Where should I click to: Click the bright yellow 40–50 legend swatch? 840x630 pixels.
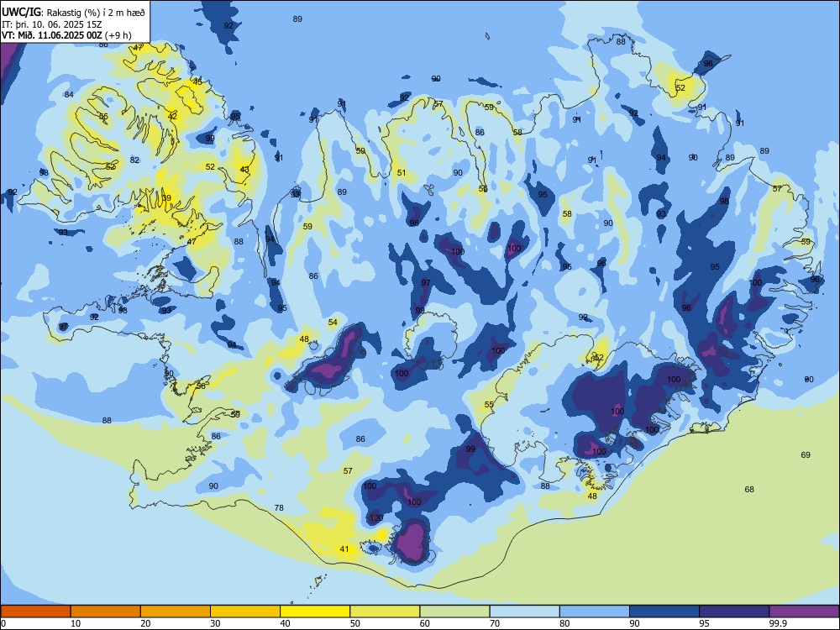click(315, 612)
